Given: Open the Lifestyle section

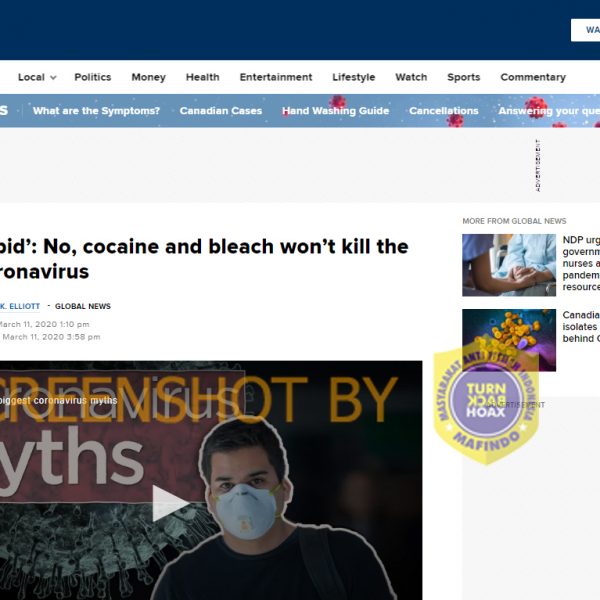Looking at the screenshot, I should [354, 77].
